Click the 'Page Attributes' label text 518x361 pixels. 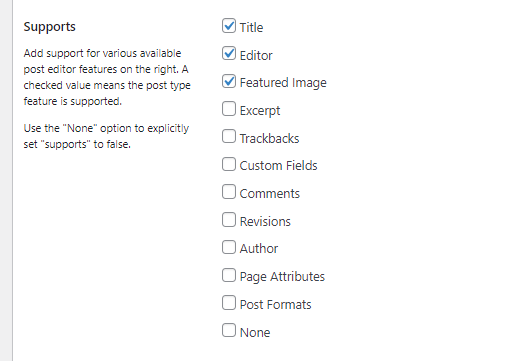pos(282,277)
